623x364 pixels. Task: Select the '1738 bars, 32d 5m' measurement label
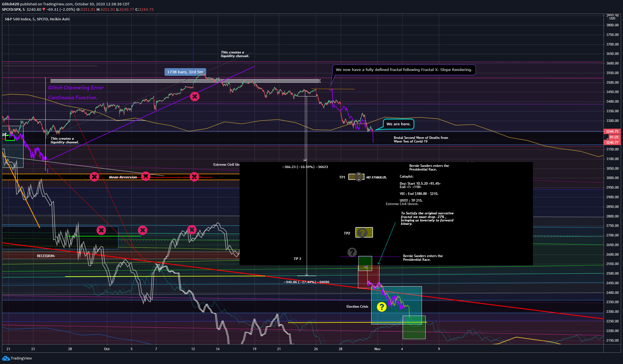point(185,72)
